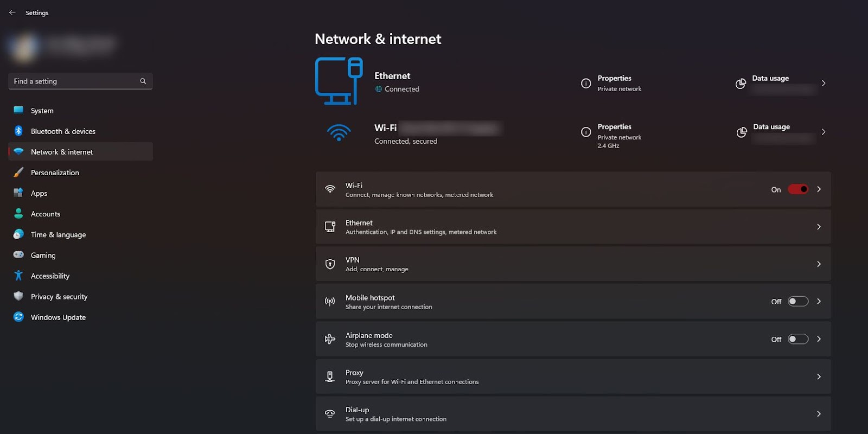This screenshot has height=434, width=868.
Task: Click the large Ethernet computer icon
Action: (339, 81)
